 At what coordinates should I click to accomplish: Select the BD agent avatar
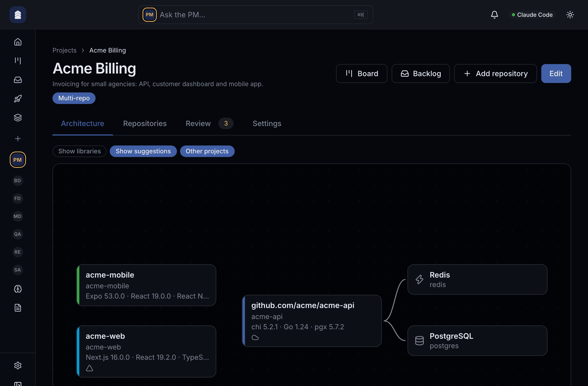(18, 181)
